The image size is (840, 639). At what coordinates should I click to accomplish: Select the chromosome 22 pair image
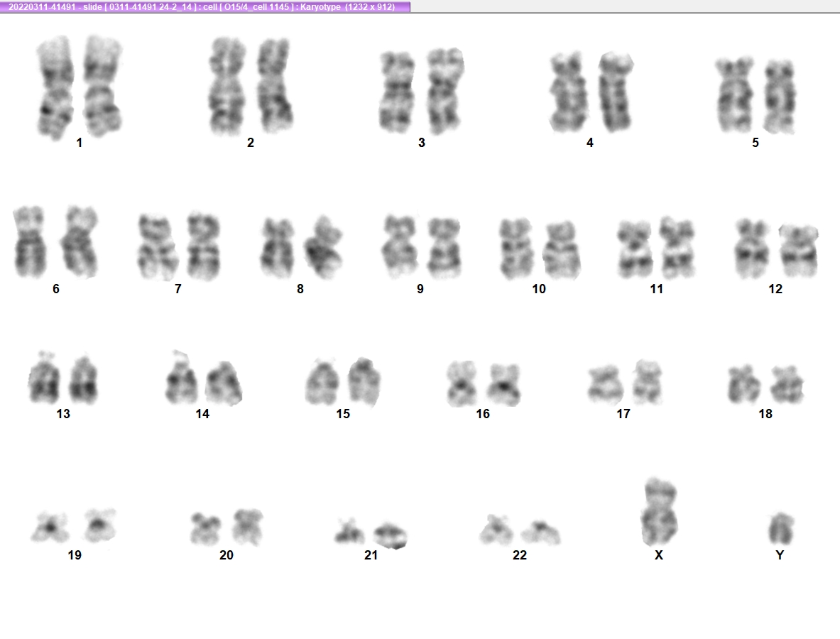(x=520, y=530)
